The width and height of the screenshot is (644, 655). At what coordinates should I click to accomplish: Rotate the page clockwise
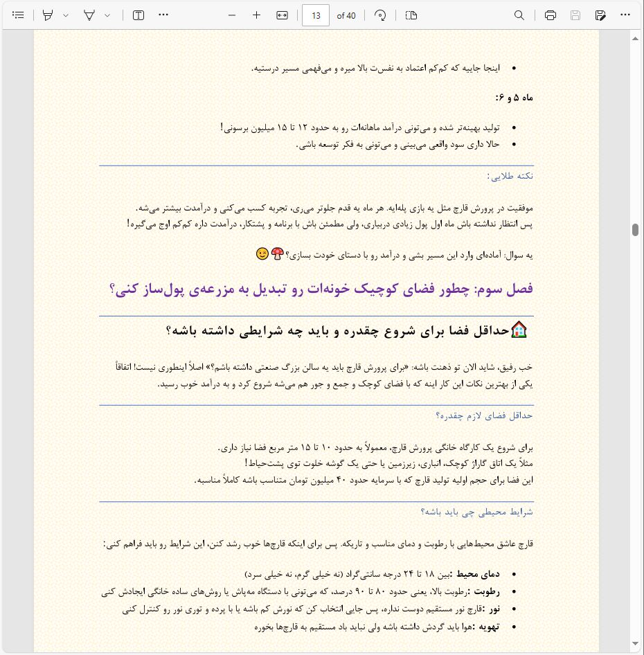coord(379,15)
